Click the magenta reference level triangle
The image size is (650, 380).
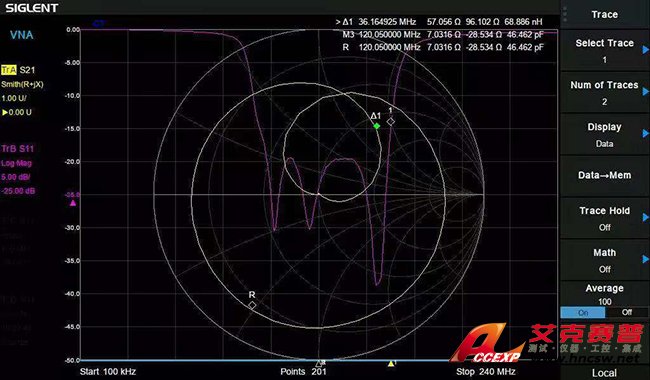point(73,203)
